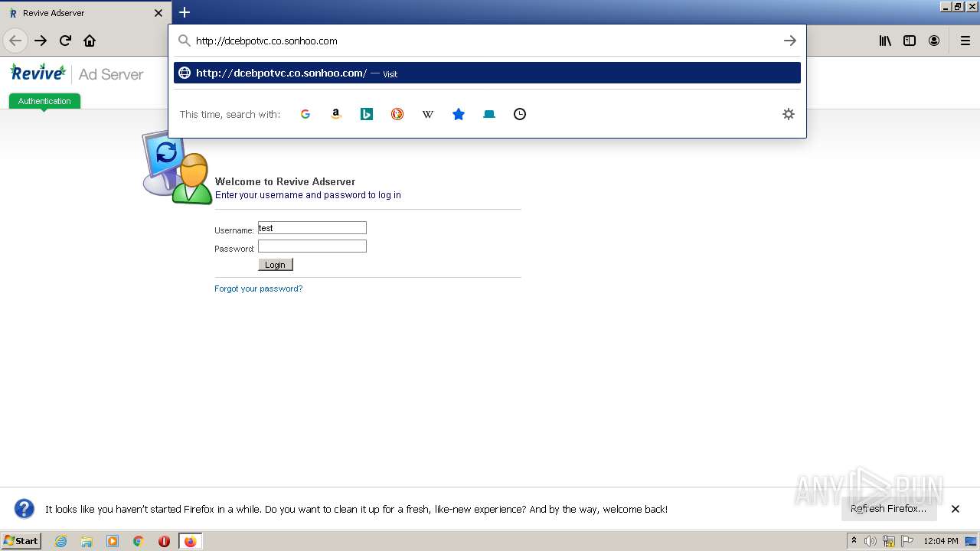Go back with the back arrow
Viewport: 980px width, 551px height.
(x=15, y=41)
